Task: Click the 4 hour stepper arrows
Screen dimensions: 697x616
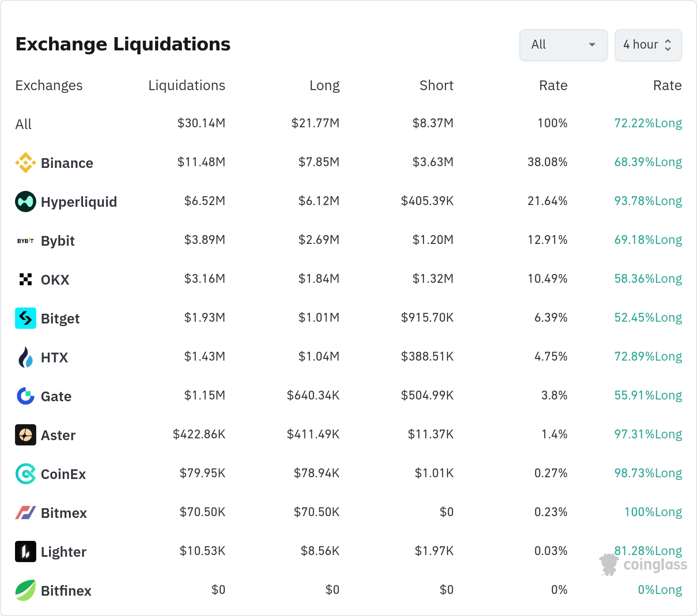Action: tap(668, 45)
